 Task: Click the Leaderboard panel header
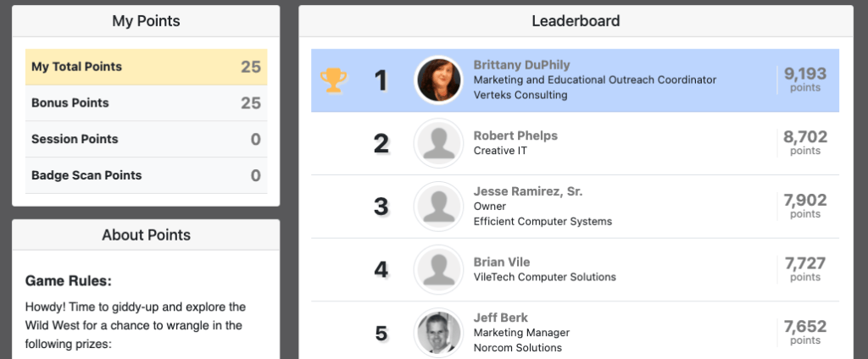point(576,21)
